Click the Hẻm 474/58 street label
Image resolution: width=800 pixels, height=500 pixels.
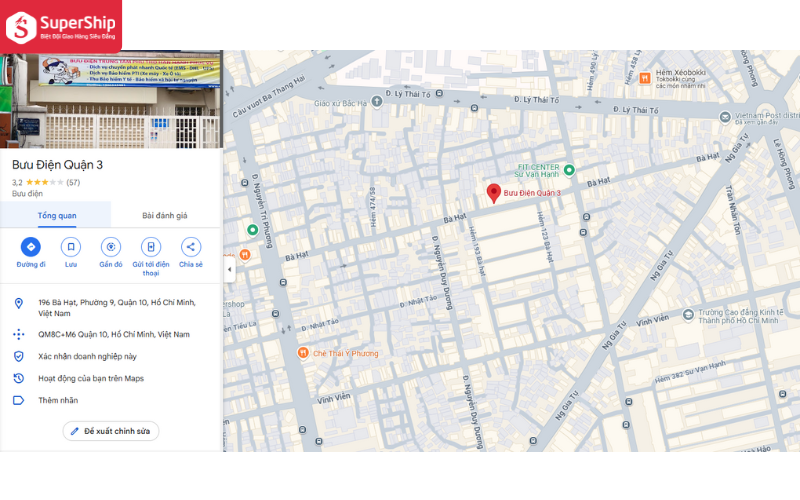tap(372, 207)
